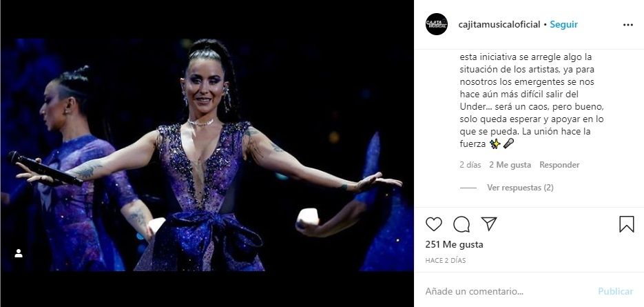Click comment timestamp '2 días'

tap(470, 165)
